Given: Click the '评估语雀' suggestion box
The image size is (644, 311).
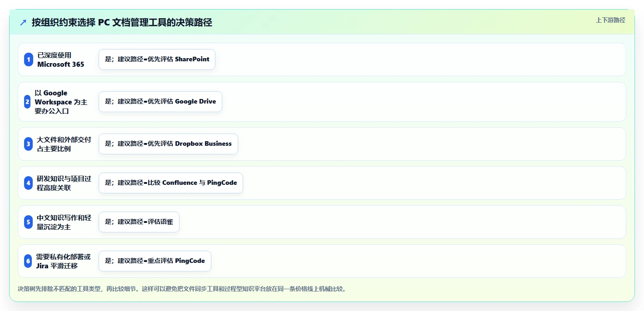Looking at the screenshot, I should tap(139, 222).
